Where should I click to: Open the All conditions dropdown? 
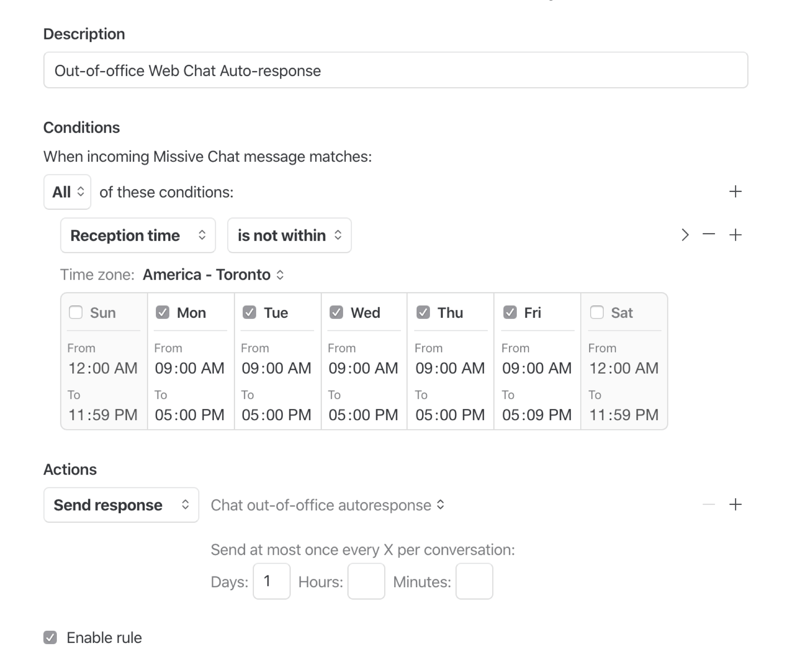point(67,192)
